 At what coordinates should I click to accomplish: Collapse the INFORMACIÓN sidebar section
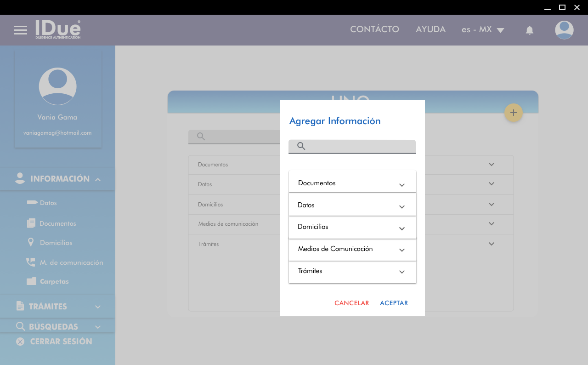[x=97, y=179]
